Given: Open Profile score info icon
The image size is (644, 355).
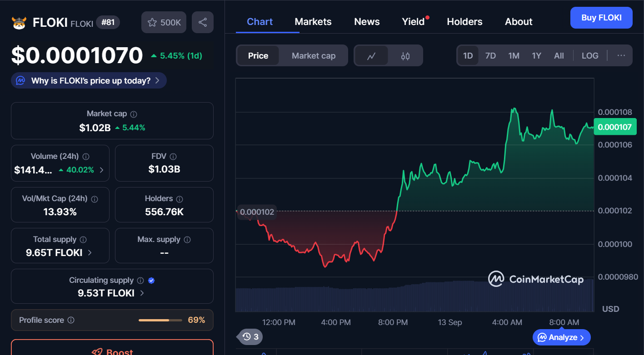Looking at the screenshot, I should tap(71, 320).
